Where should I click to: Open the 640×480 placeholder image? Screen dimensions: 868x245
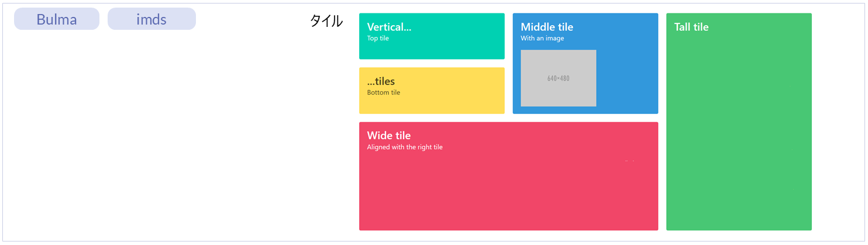coord(559,78)
